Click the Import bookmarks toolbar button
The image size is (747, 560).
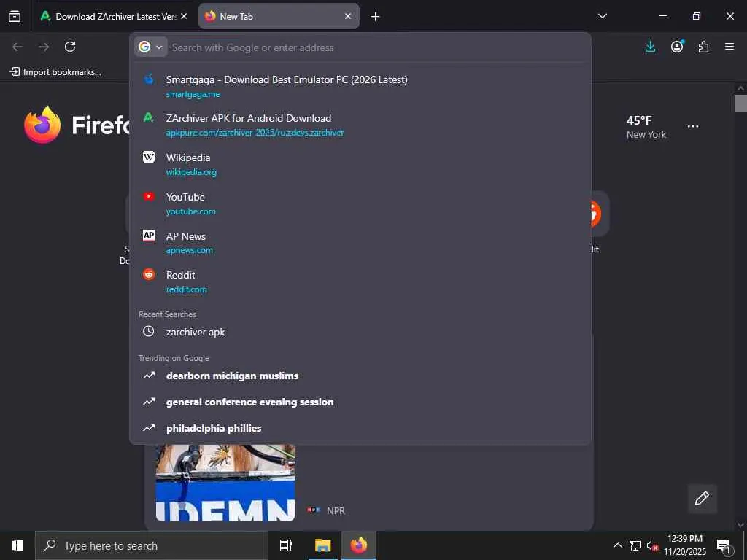pyautogui.click(x=55, y=72)
